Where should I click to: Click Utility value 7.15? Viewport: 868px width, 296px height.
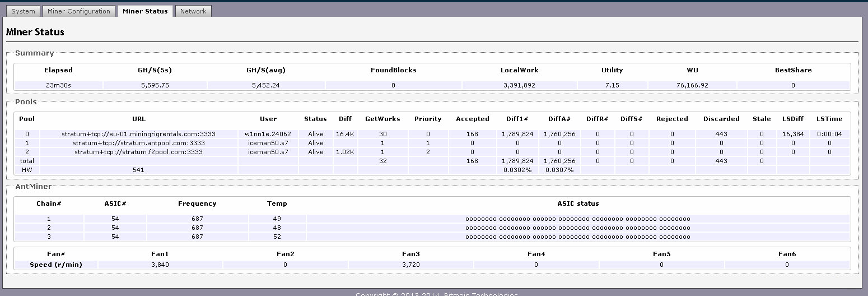[612, 85]
